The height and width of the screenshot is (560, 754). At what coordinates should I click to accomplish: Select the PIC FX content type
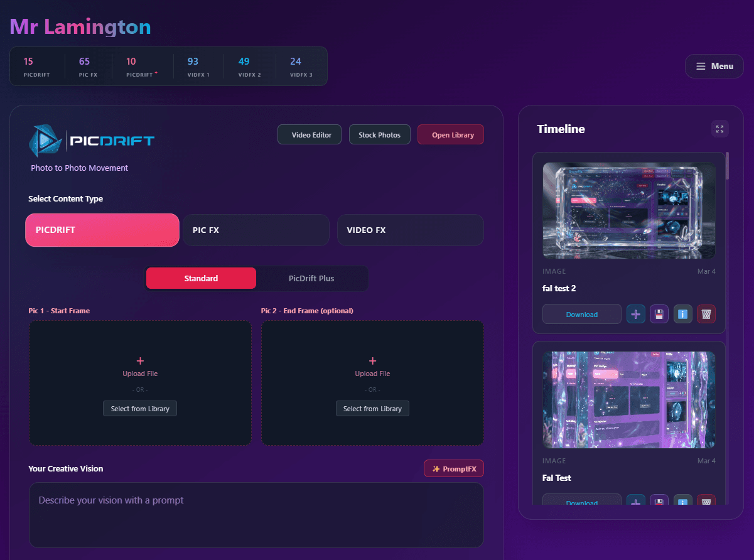point(256,230)
